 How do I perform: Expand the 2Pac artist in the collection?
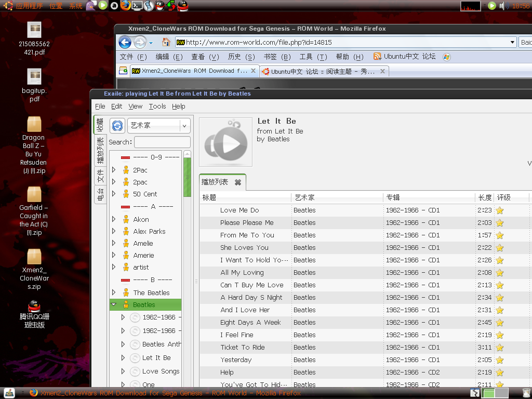click(114, 170)
